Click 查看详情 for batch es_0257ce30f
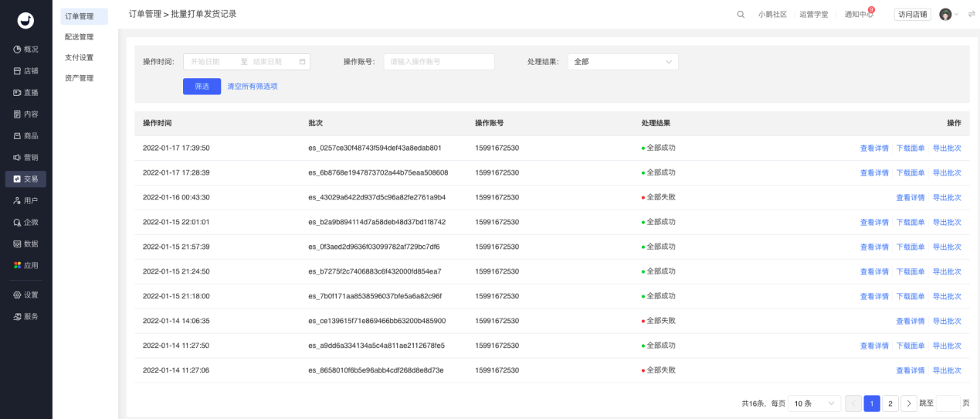 tap(874, 148)
